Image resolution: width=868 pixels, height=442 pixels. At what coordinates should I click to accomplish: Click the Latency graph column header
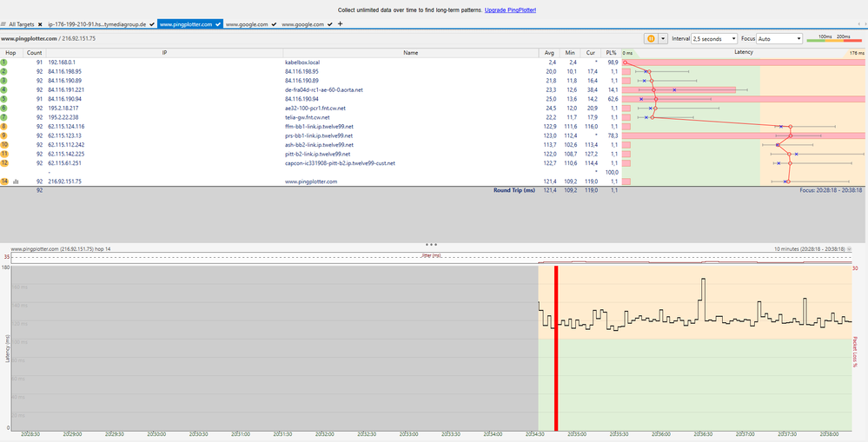[743, 52]
